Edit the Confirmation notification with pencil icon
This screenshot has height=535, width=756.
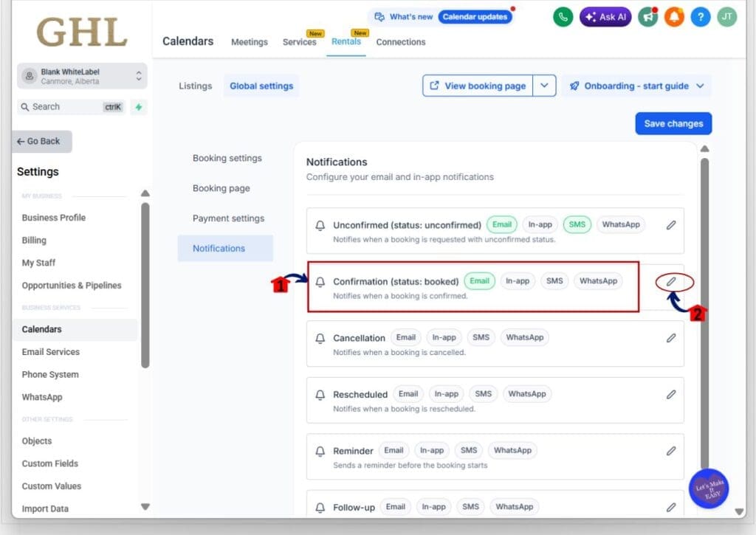pos(671,281)
